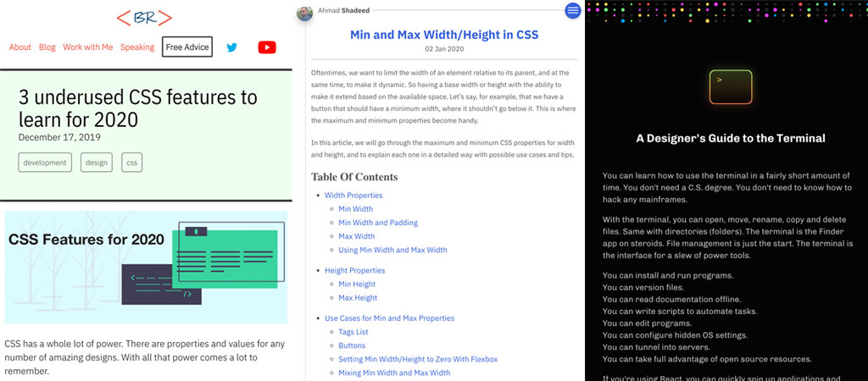
Task: Go to the Blog page
Action: pos(47,47)
